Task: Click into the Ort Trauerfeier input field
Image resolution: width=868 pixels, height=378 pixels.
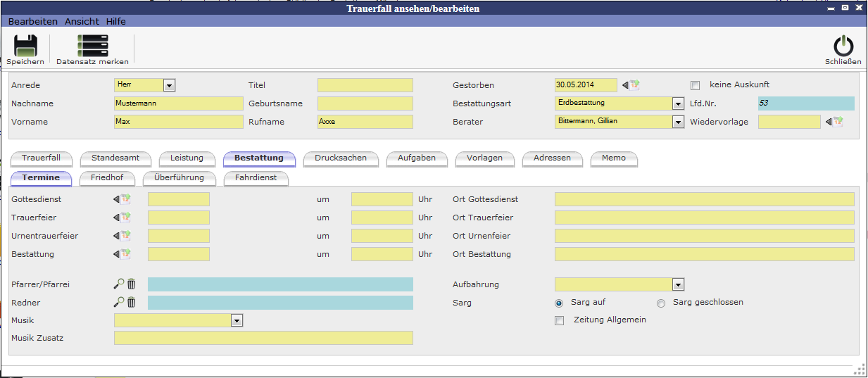Action: click(x=704, y=218)
